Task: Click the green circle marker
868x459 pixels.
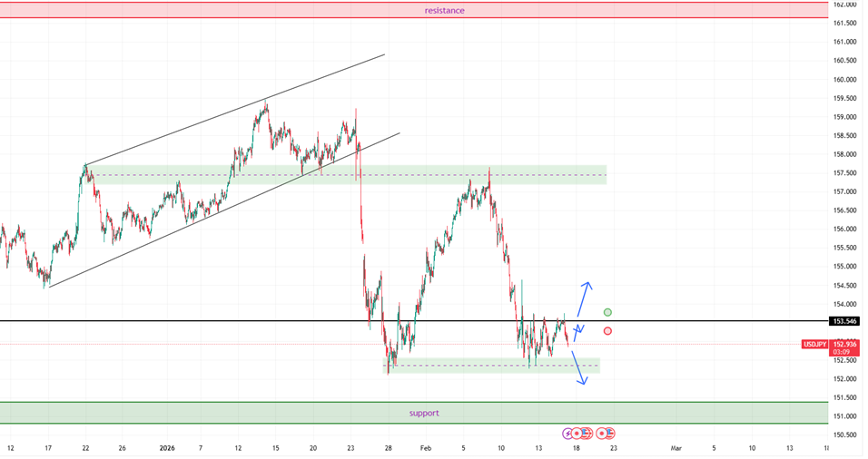Action: click(607, 312)
